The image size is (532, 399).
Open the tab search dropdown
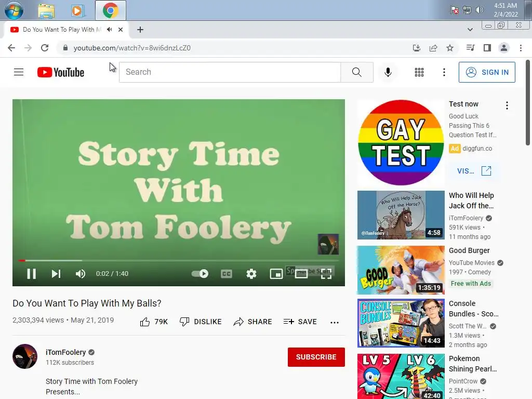pyautogui.click(x=470, y=30)
